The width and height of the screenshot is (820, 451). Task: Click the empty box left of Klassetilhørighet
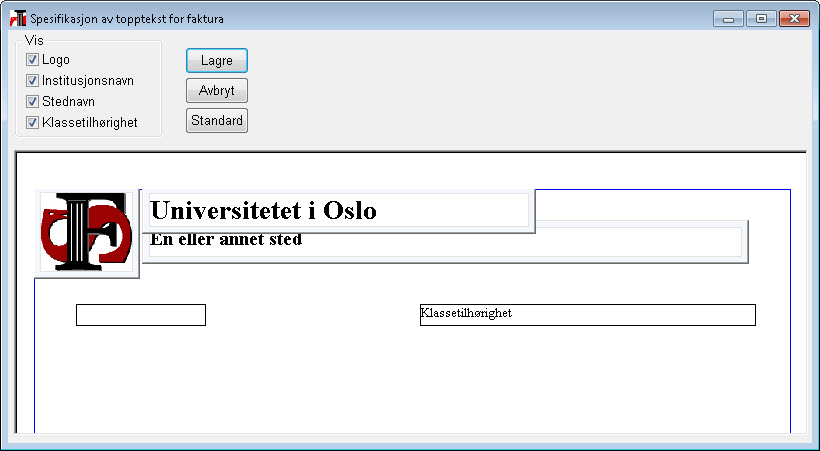pyautogui.click(x=141, y=315)
